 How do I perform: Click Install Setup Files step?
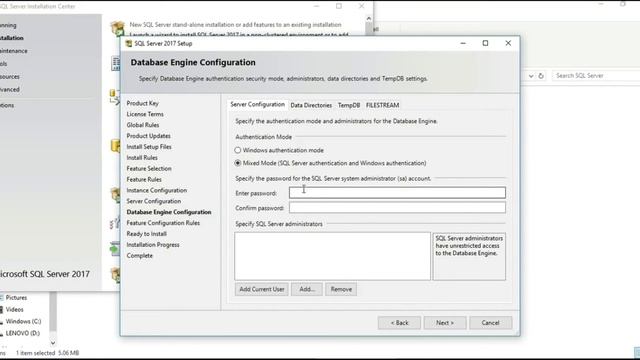(149, 147)
